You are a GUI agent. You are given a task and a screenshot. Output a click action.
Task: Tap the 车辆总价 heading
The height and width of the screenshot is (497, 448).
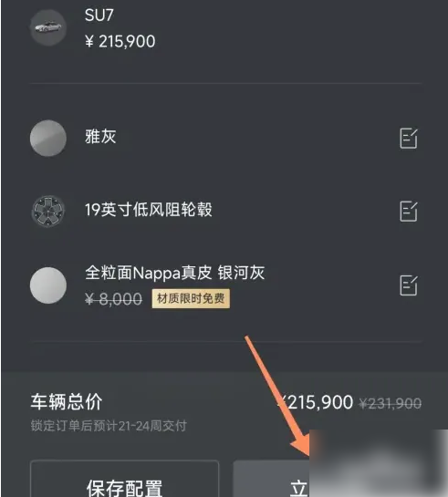[67, 402]
